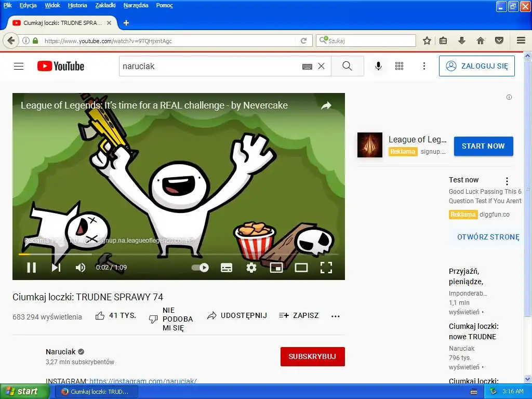The image size is (532, 399).
Task: Bookmark this page with the star
Action: 427,41
